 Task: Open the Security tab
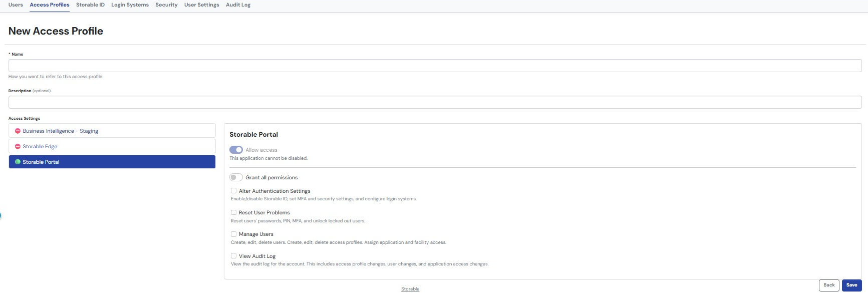[x=166, y=5]
